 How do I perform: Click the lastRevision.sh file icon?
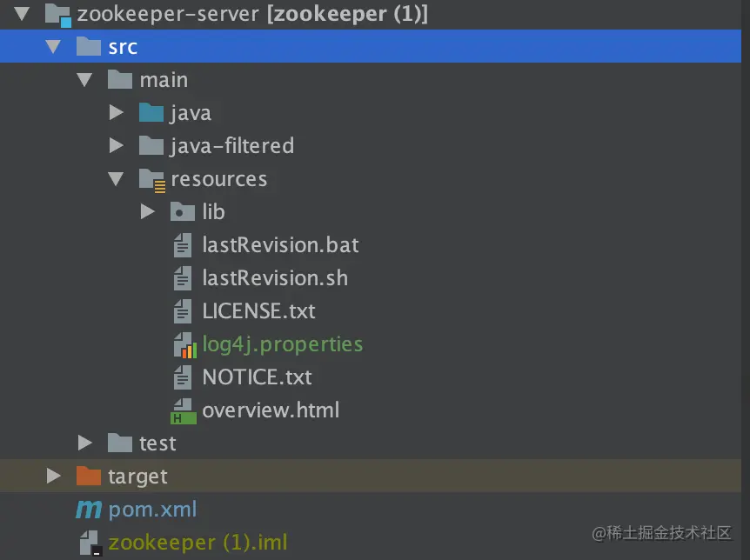coord(182,278)
